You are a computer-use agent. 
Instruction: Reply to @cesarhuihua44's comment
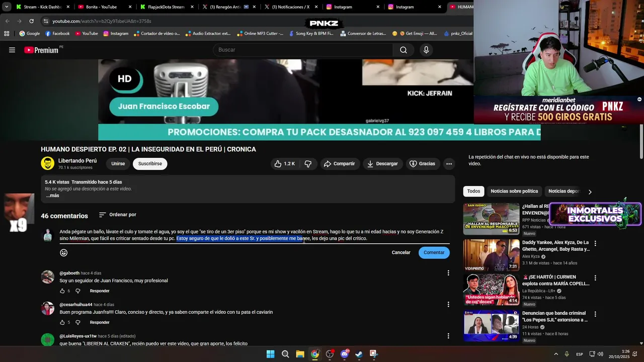(x=100, y=322)
